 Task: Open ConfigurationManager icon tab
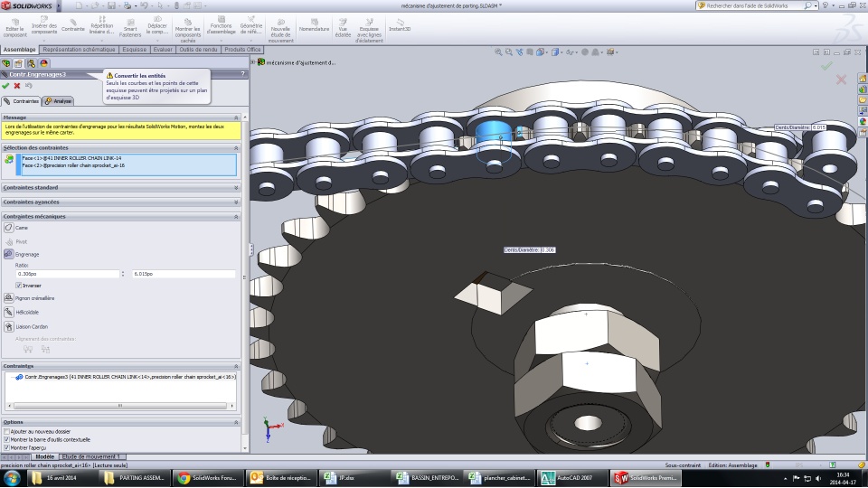tap(31, 63)
